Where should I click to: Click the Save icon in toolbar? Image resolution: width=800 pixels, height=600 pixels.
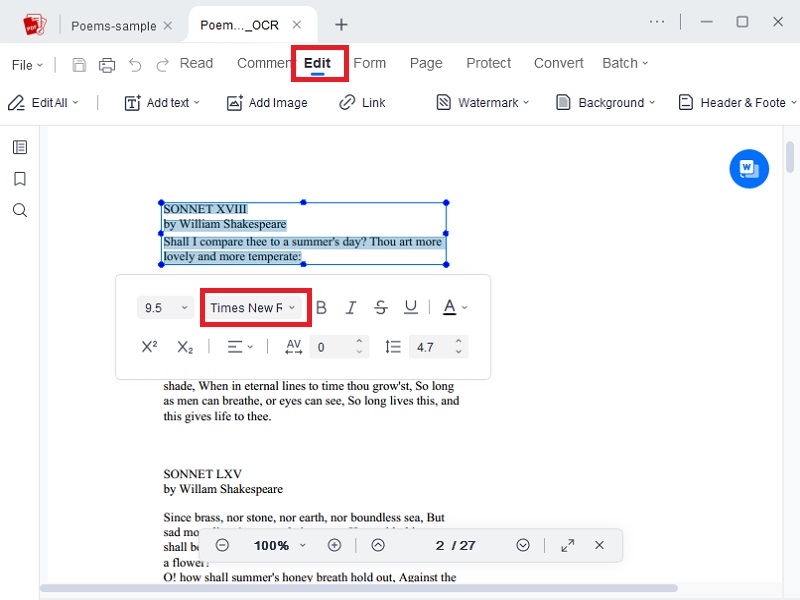click(79, 65)
